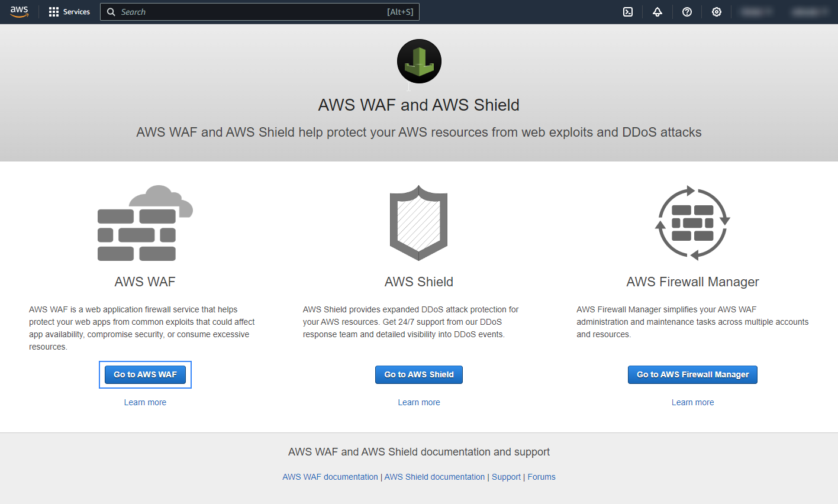Click the Firewall Manager circular arrows icon
838x504 pixels.
coord(692,223)
